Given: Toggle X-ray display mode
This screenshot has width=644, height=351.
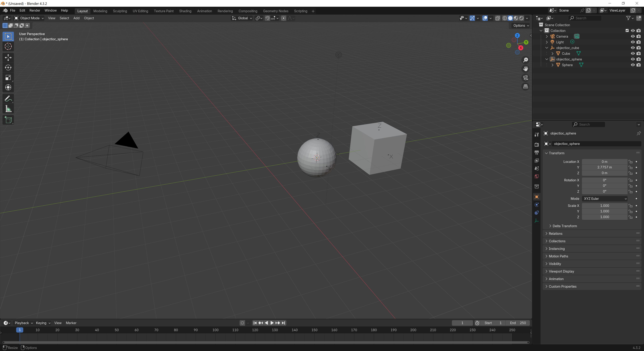Looking at the screenshot, I should click(497, 18).
